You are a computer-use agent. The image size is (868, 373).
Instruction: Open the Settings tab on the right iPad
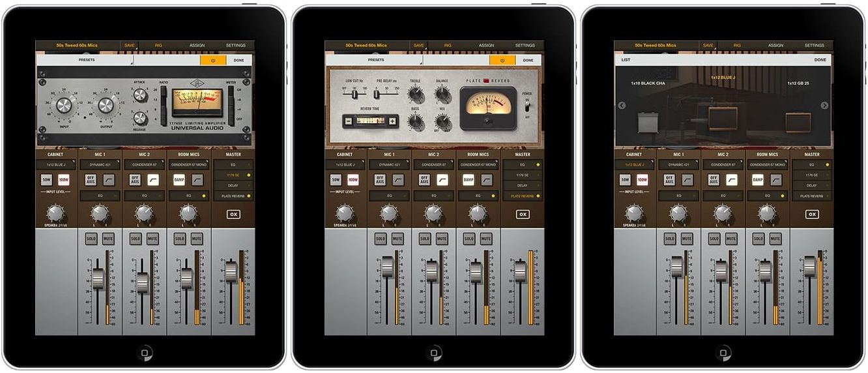(814, 46)
